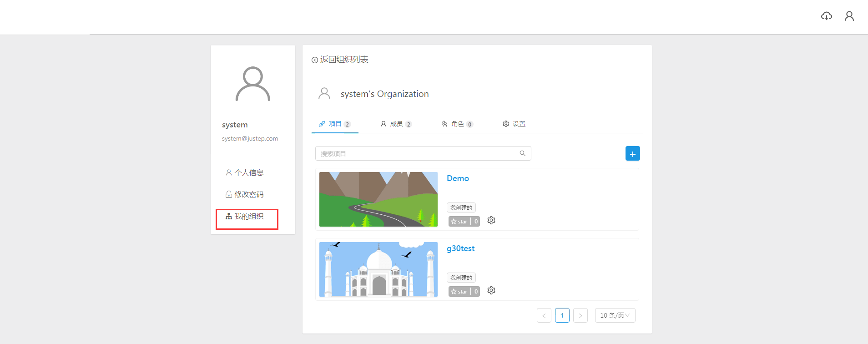Select 我的组织 in the sidebar
The width and height of the screenshot is (868, 344).
coord(245,216)
